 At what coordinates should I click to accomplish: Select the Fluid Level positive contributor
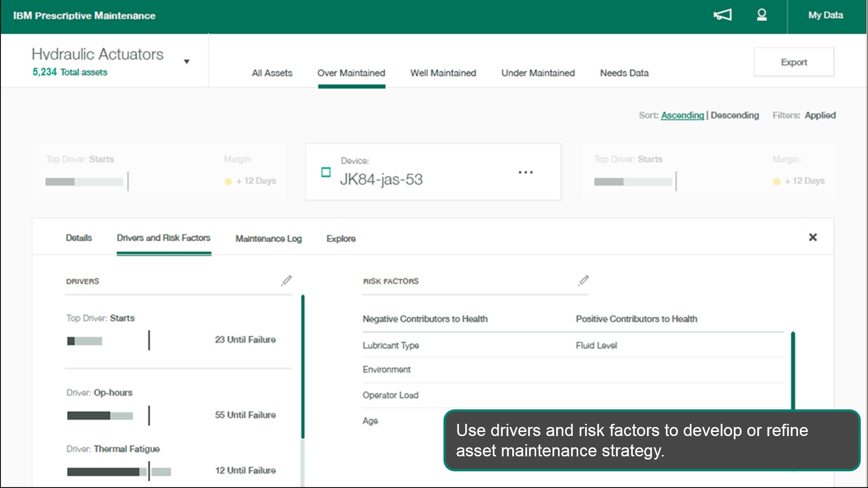tap(596, 345)
